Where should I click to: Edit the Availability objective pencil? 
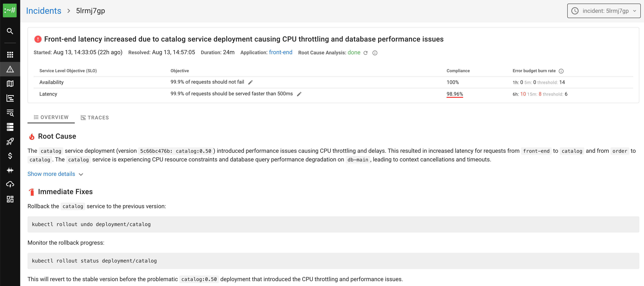[250, 82]
